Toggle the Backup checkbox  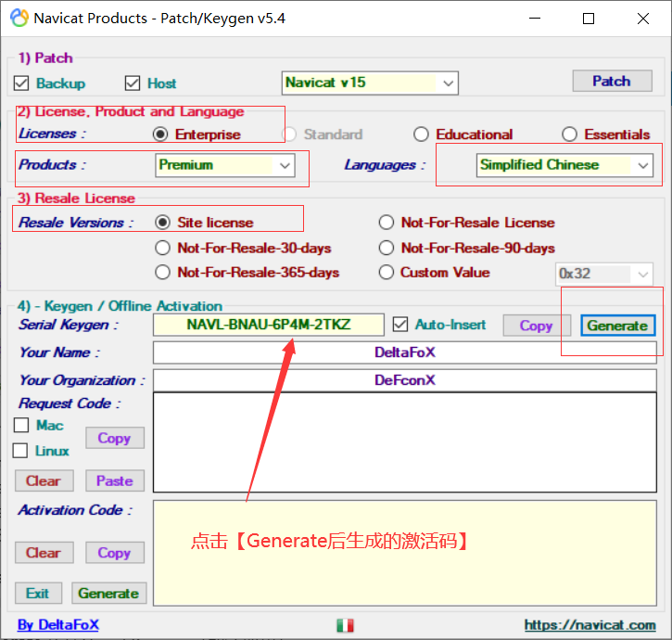point(21,83)
